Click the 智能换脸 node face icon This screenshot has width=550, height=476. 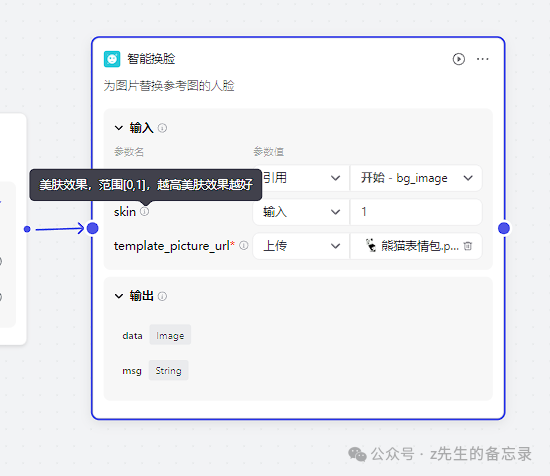112,59
